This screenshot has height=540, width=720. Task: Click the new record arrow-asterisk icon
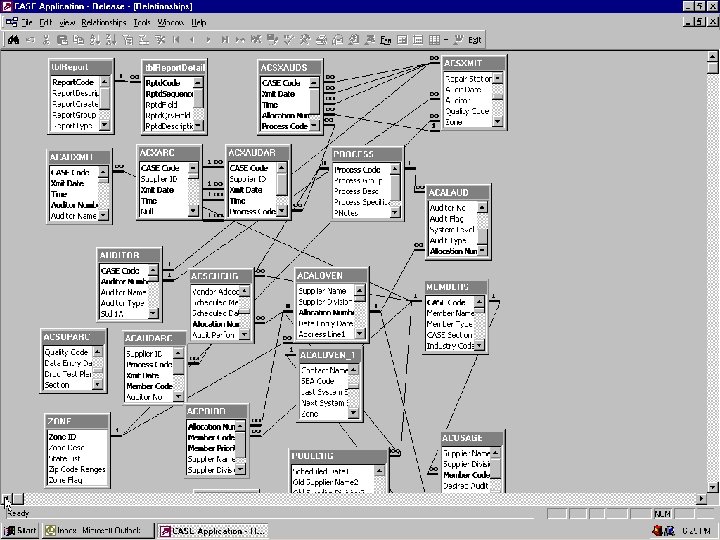coord(240,40)
